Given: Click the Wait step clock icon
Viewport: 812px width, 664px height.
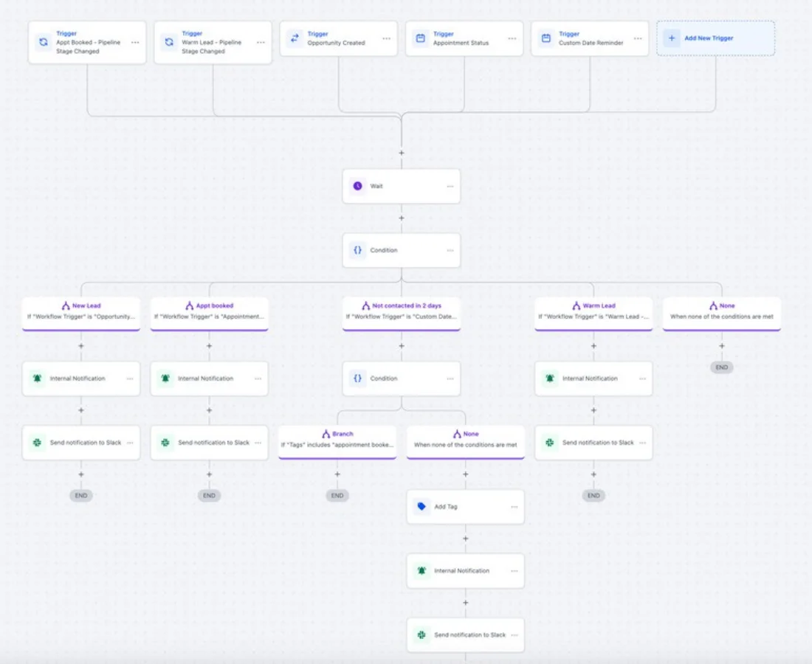Looking at the screenshot, I should pyautogui.click(x=357, y=186).
